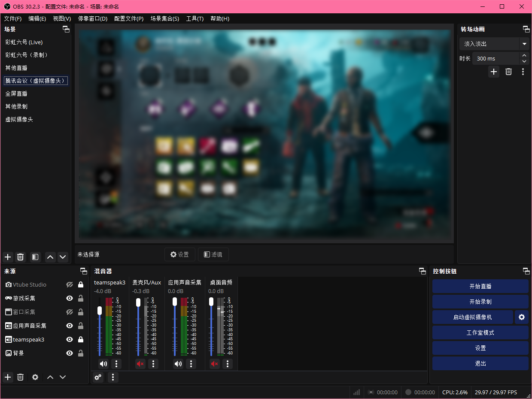This screenshot has height=399, width=532.
Task: Open the teamspeak3 mixer options menu
Action: pos(116,363)
